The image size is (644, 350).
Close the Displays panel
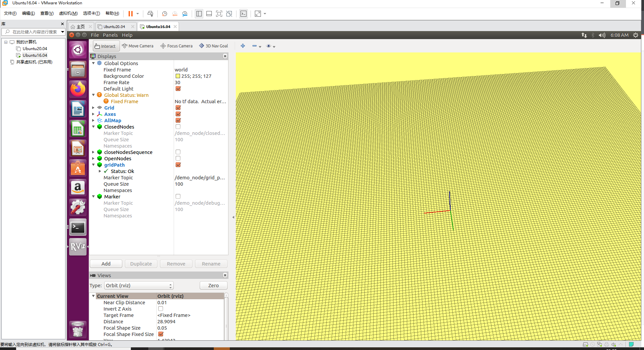click(x=225, y=56)
